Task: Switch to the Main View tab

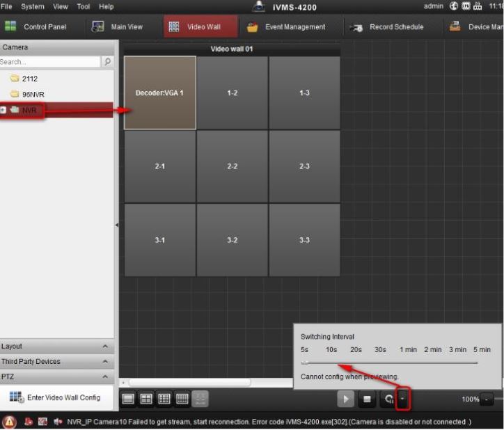Action: coord(118,26)
